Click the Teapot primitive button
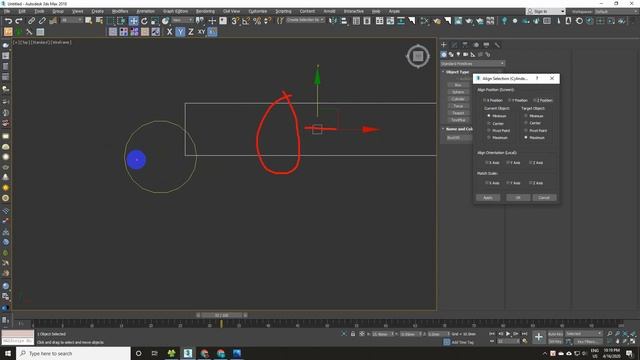640x360 pixels. [458, 113]
